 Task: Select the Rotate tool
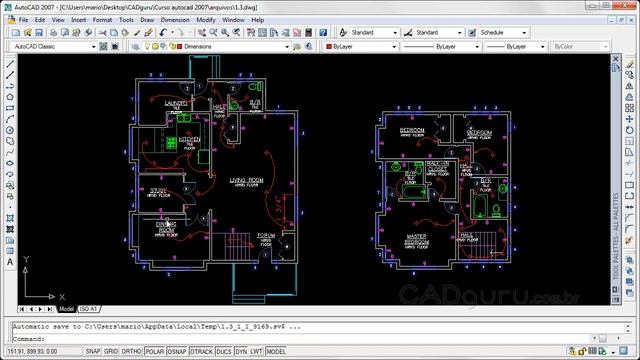click(x=630, y=130)
